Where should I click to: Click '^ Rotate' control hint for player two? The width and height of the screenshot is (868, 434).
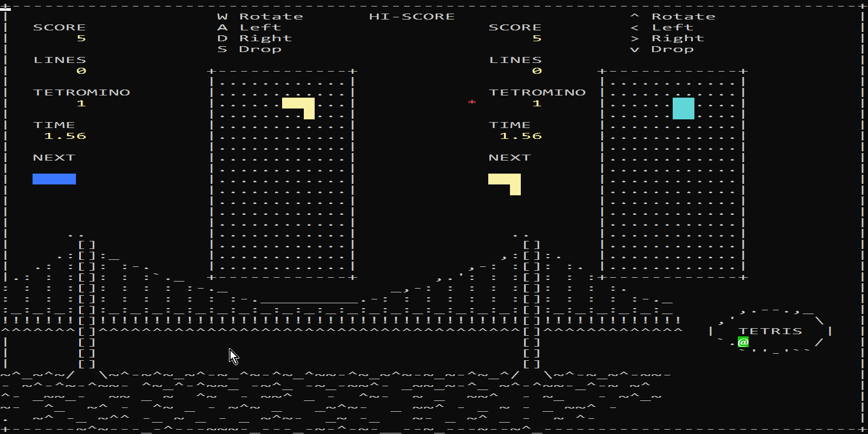(673, 16)
